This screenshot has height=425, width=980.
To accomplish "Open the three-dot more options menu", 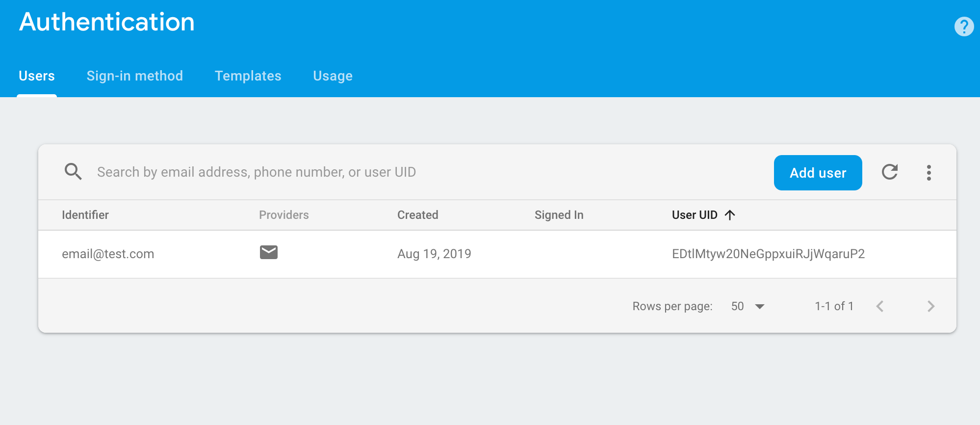I will click(x=928, y=173).
